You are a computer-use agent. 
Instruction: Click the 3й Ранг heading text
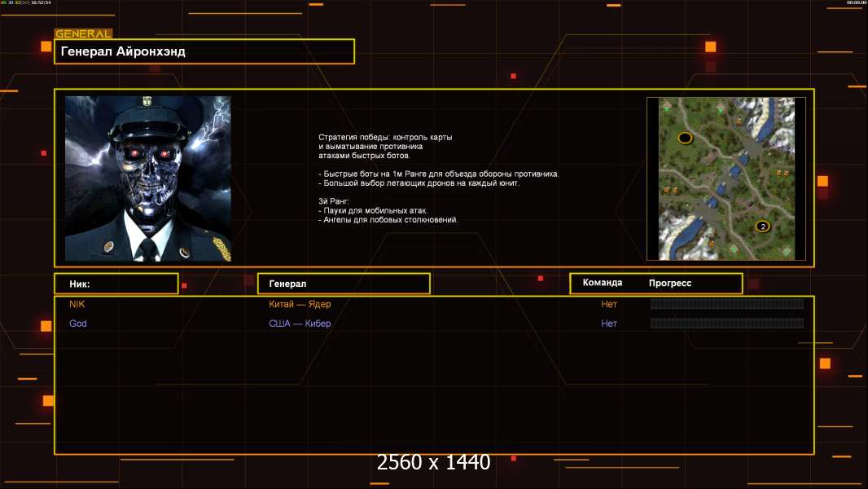coord(333,201)
